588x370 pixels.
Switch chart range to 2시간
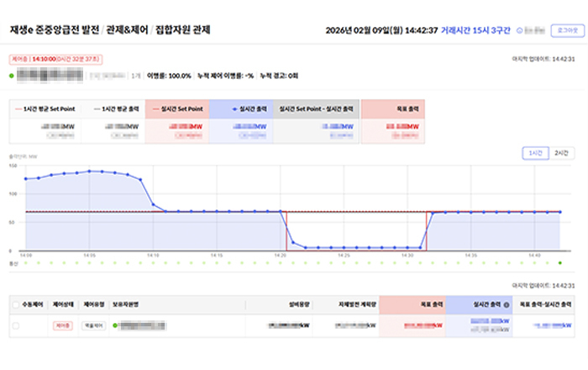pyautogui.click(x=561, y=153)
